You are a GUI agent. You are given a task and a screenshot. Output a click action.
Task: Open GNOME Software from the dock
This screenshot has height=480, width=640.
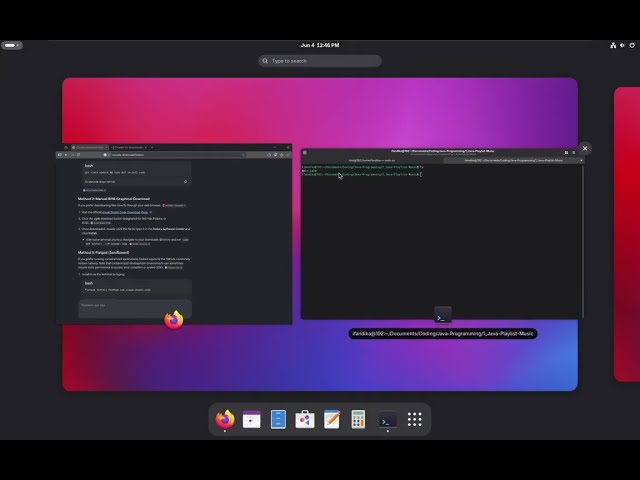(x=305, y=419)
